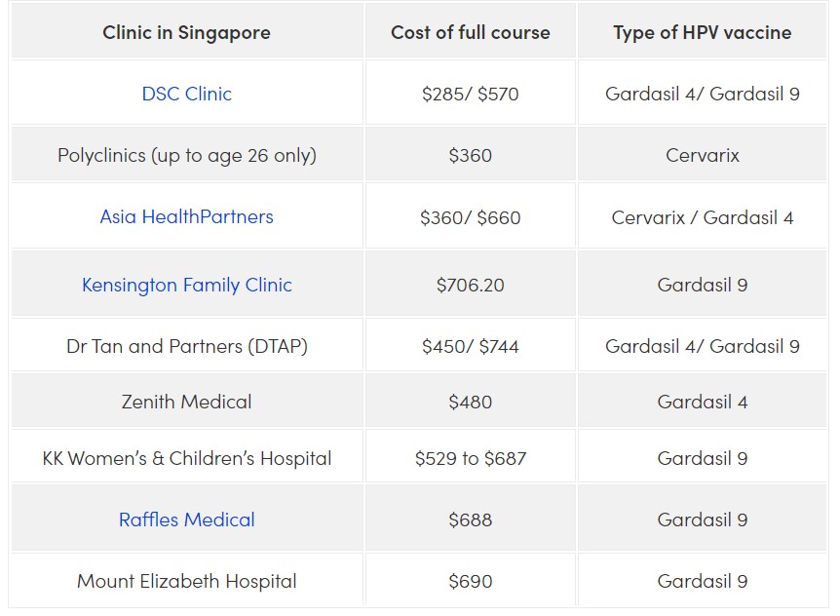Click the $450/ $744 price cell
Viewport: 840px width, 616px height.
click(x=471, y=346)
